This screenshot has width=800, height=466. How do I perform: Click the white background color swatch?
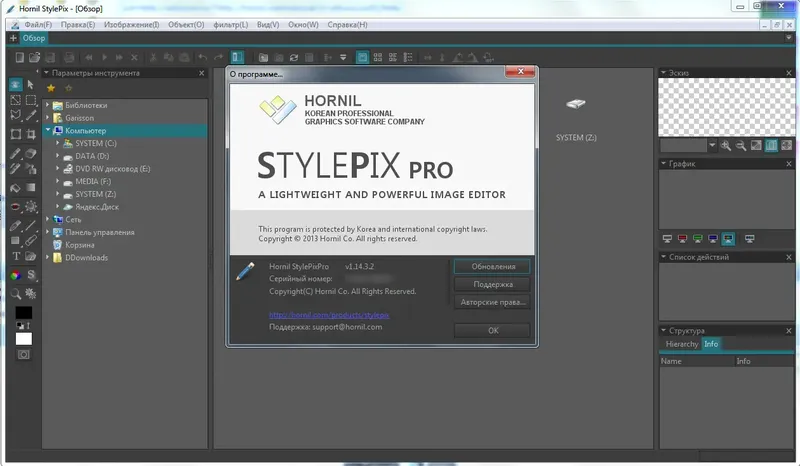tap(23, 339)
